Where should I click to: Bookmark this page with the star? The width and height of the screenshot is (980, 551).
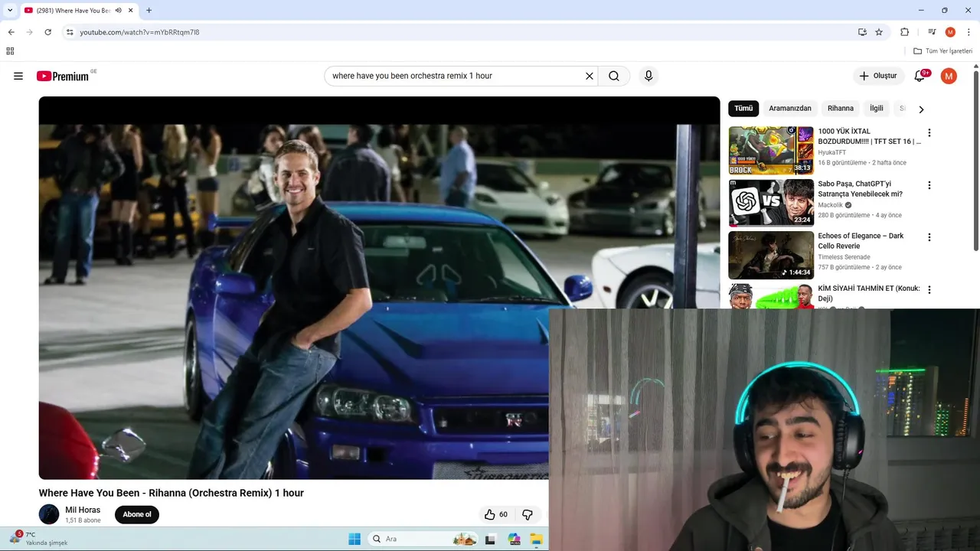click(x=879, y=32)
